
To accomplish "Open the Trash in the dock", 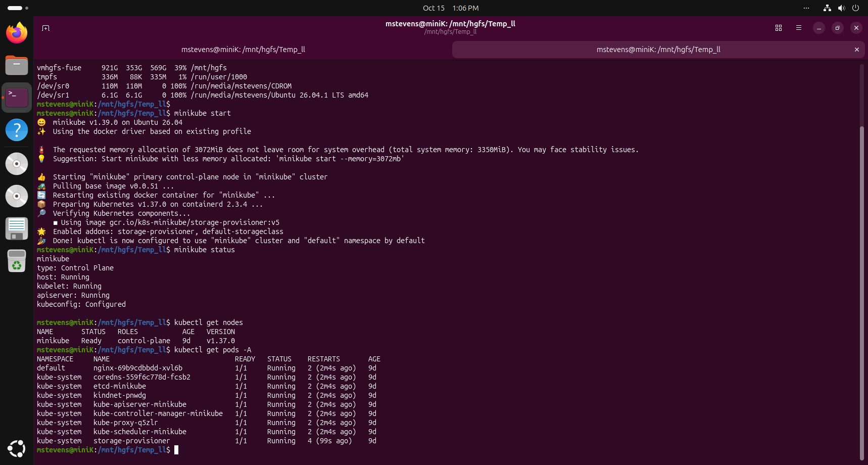I will click(17, 261).
